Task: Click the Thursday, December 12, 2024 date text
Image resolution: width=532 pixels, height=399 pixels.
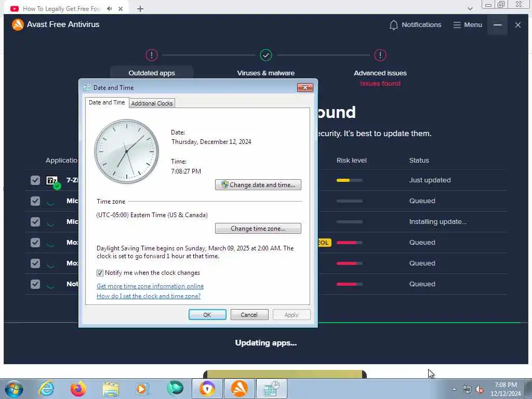Action: point(211,142)
